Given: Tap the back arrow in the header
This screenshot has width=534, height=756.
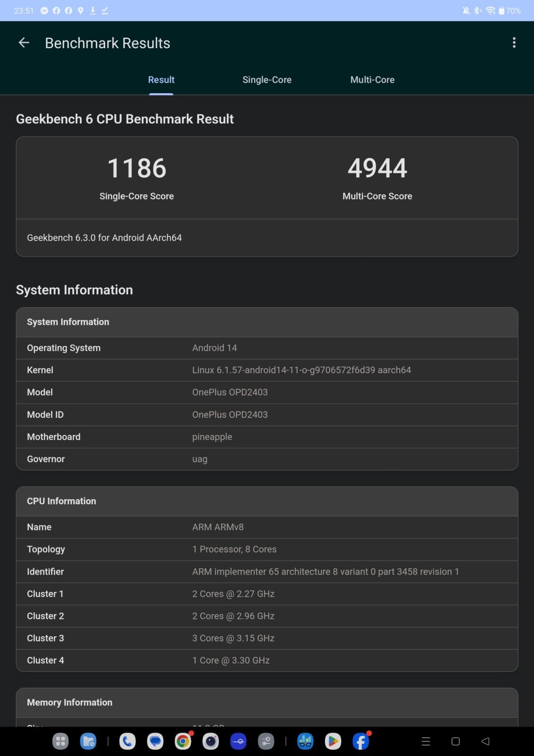Looking at the screenshot, I should [x=24, y=43].
